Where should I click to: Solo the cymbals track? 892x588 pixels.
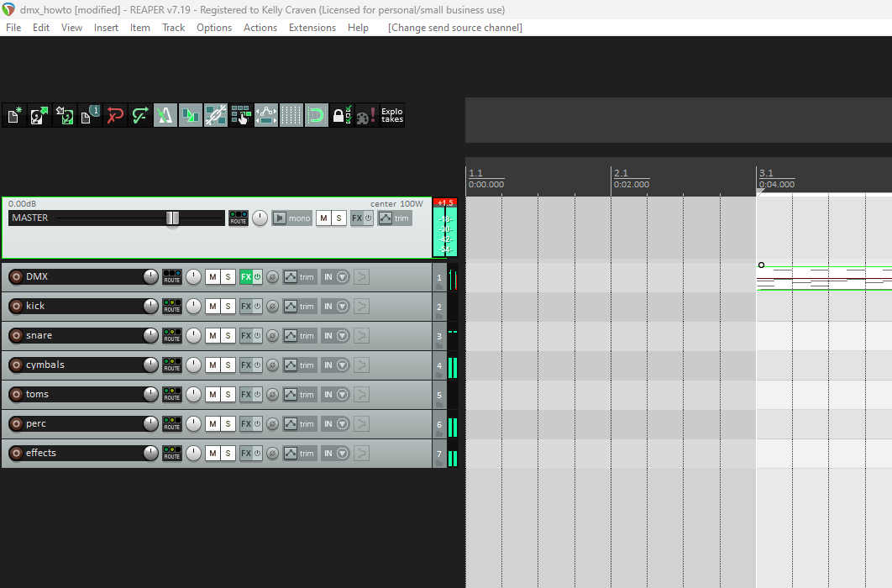click(x=228, y=365)
